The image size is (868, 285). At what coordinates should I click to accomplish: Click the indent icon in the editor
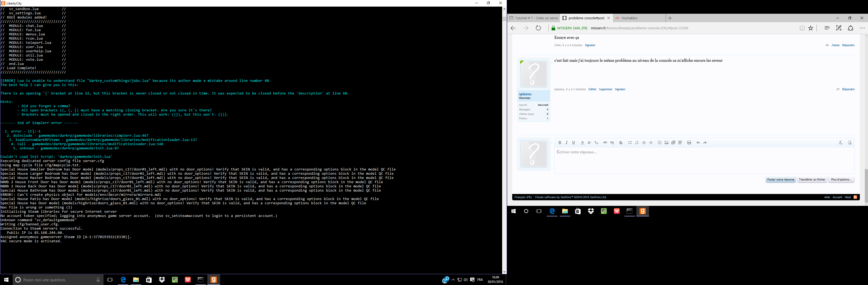point(651,143)
